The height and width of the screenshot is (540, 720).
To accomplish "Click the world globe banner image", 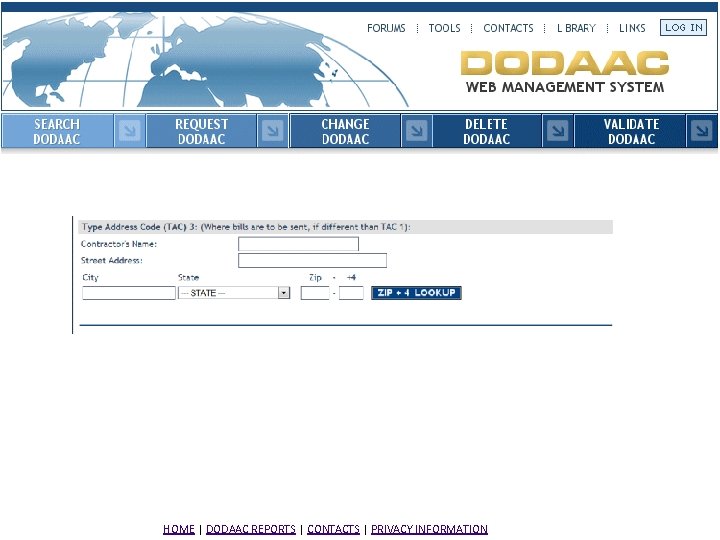I will pyautogui.click(x=206, y=61).
